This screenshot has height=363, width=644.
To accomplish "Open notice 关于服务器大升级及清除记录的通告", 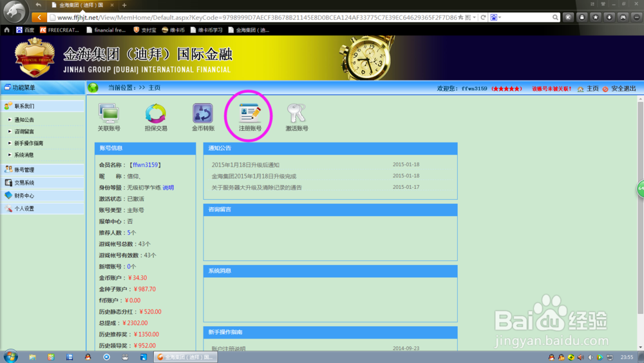I will coord(257,188).
